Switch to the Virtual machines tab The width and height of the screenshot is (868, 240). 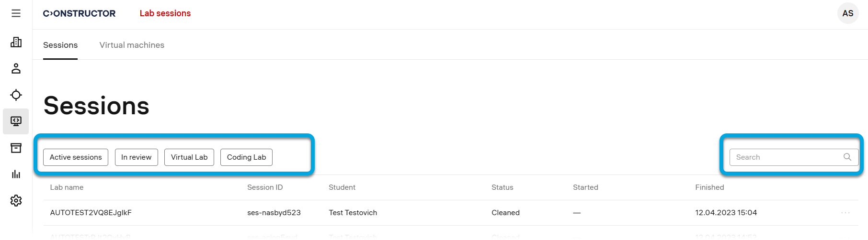click(132, 45)
